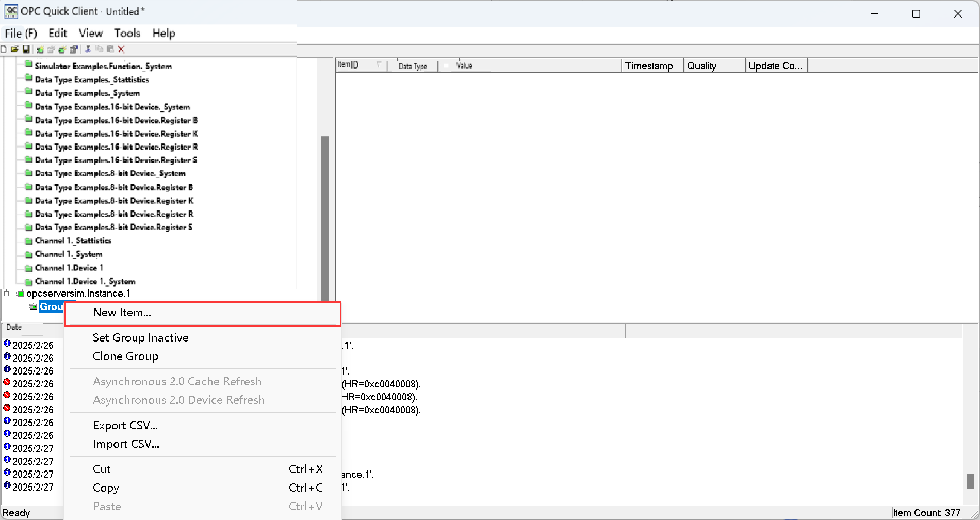Click the Save floppy disk icon

pos(26,50)
